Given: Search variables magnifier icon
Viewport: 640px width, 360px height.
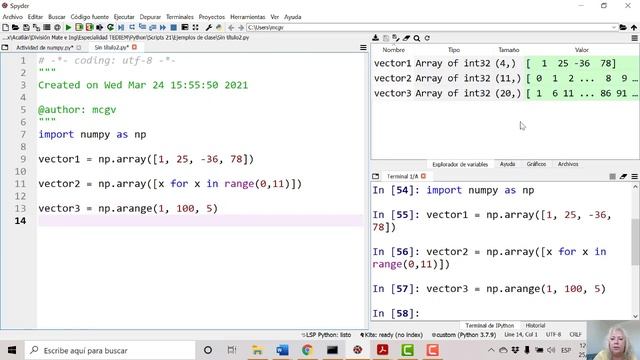Looking at the screenshot, I should (x=417, y=38).
